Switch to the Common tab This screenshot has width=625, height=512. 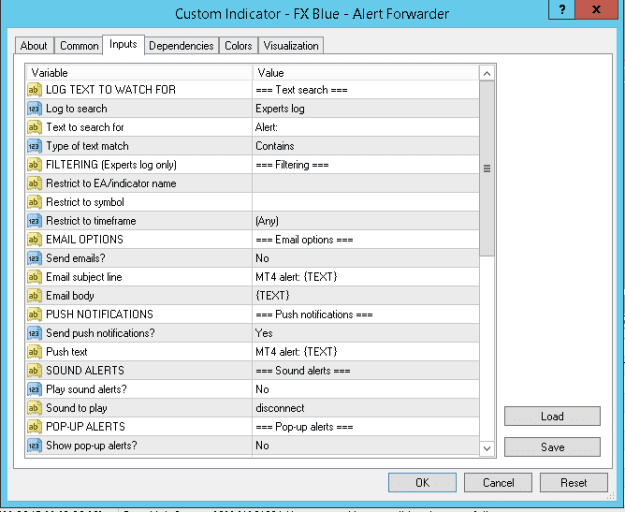point(79,46)
